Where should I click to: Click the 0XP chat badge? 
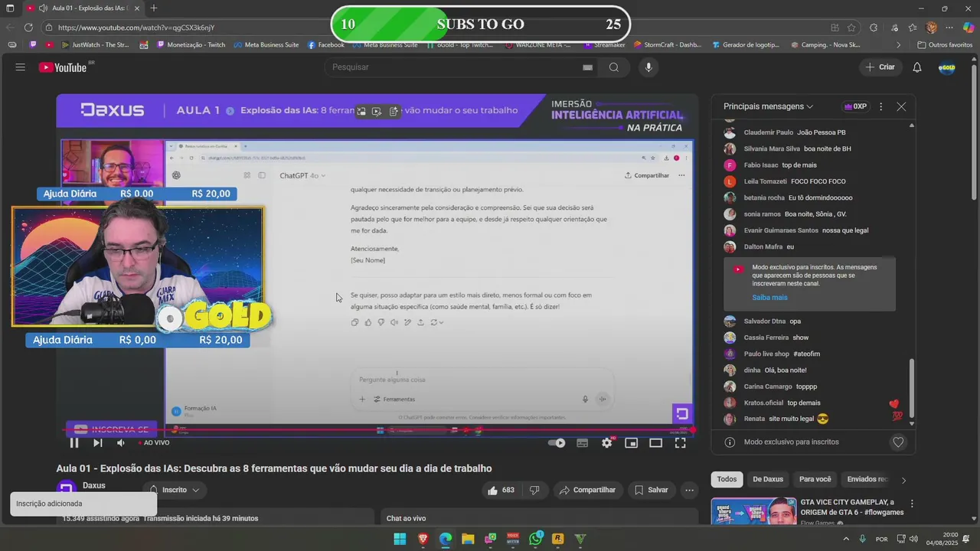pos(854,106)
